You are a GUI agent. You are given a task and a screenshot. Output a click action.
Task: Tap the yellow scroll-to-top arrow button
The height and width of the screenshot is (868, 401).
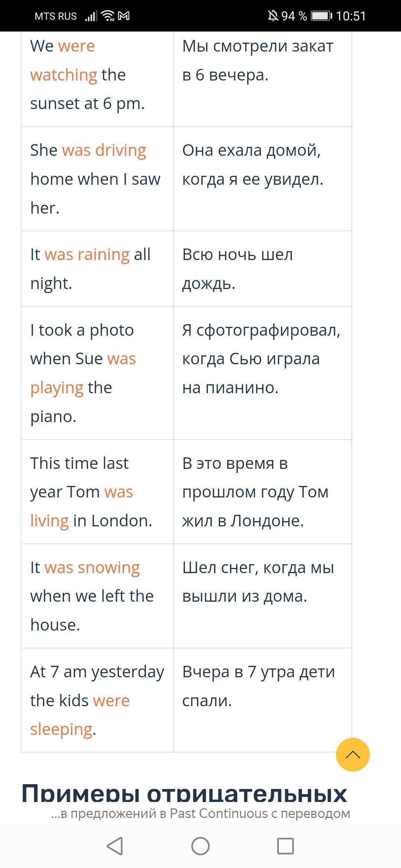point(353,754)
